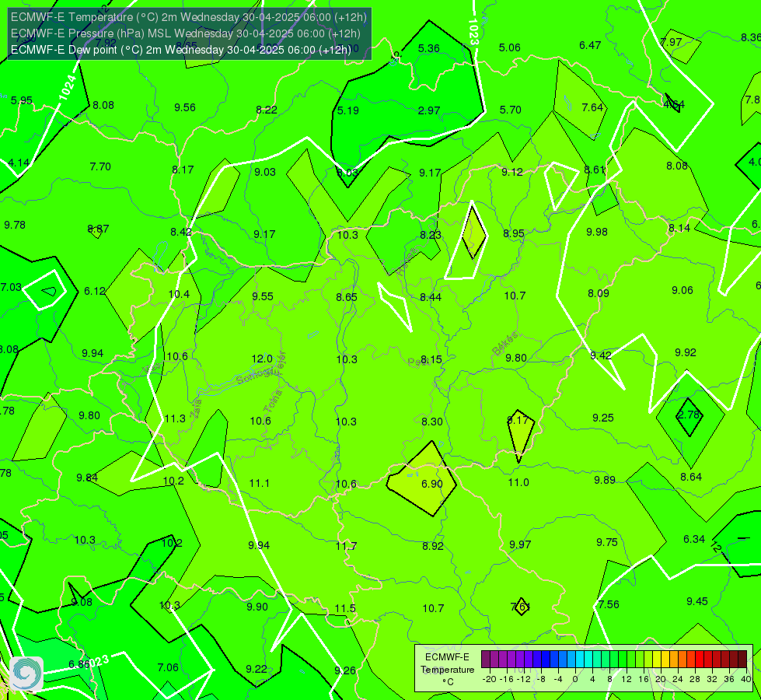The height and width of the screenshot is (700, 761).
Task: Click the temperature value 2.97
Action: coord(429,110)
